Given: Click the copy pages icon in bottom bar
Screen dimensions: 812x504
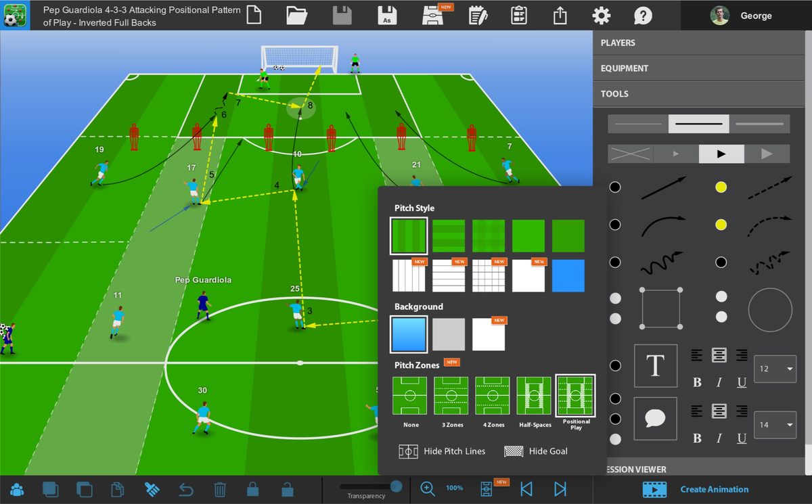Looking at the screenshot, I should coord(118,488).
